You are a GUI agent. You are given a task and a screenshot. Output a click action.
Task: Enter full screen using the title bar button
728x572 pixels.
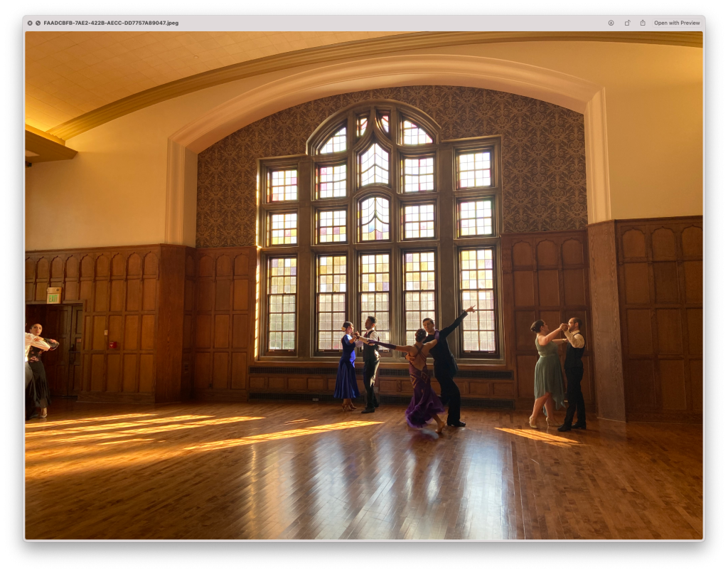[x=38, y=23]
